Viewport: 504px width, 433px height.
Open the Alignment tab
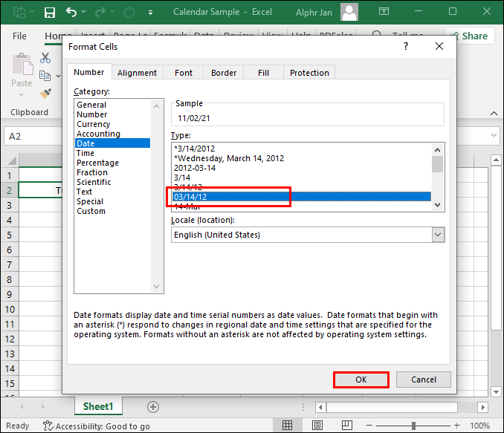137,73
